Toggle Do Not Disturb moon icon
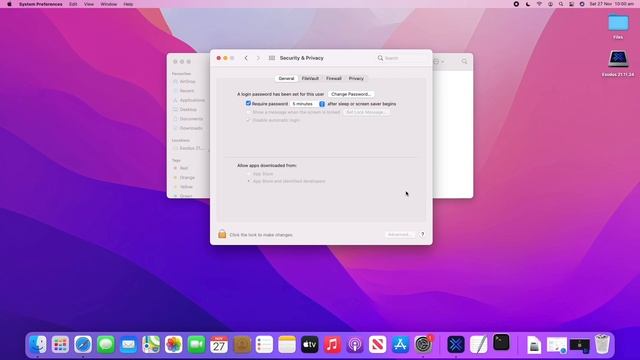640x360 pixels. [528, 4]
